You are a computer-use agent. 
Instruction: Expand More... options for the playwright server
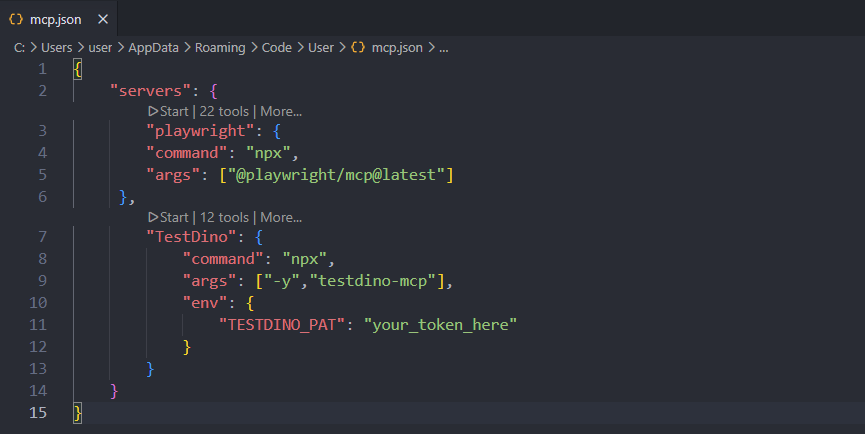point(281,111)
